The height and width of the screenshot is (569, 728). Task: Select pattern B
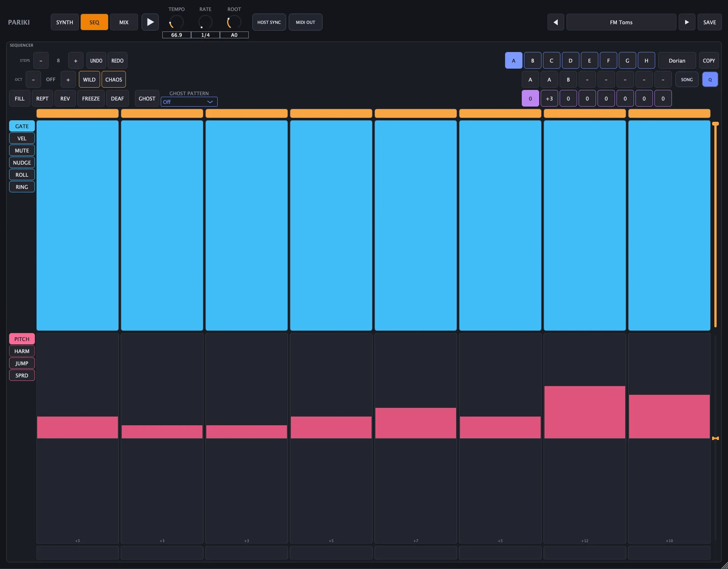pyautogui.click(x=533, y=61)
